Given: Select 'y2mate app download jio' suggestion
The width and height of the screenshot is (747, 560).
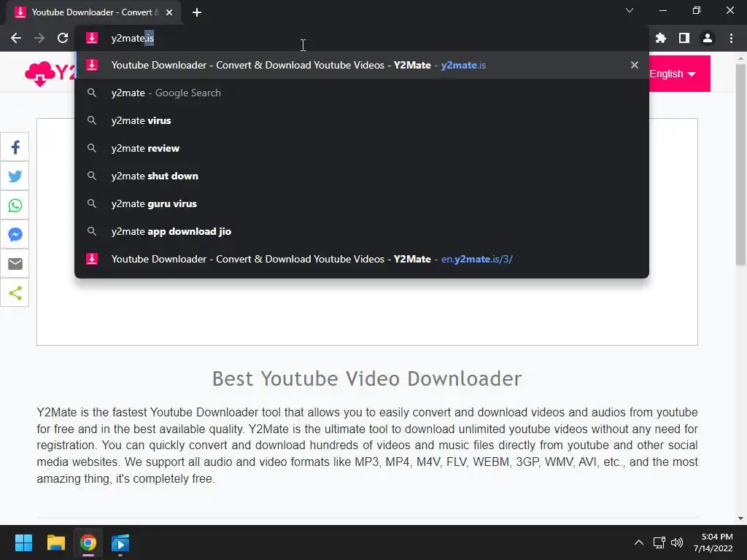Looking at the screenshot, I should 362,231.
